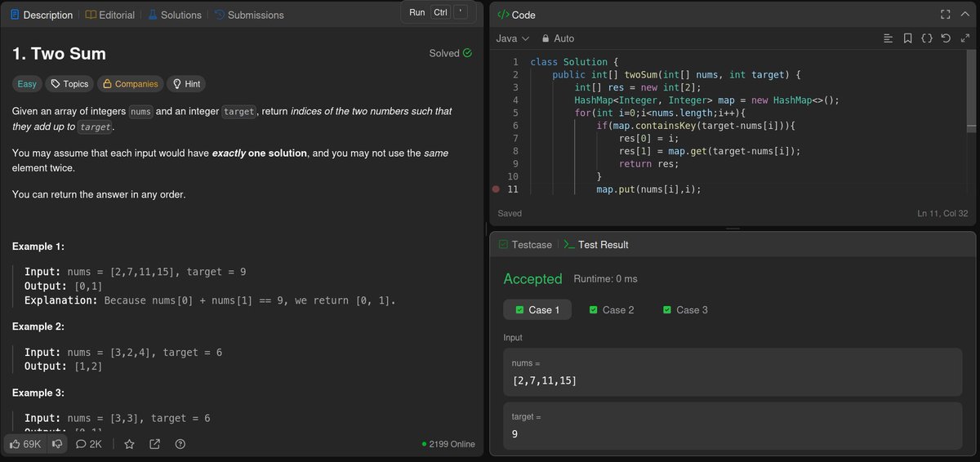Click the Accepted result text
The image size is (980, 462).
tap(532, 278)
